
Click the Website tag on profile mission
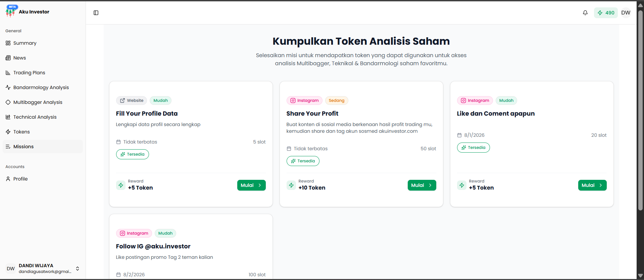pos(132,101)
